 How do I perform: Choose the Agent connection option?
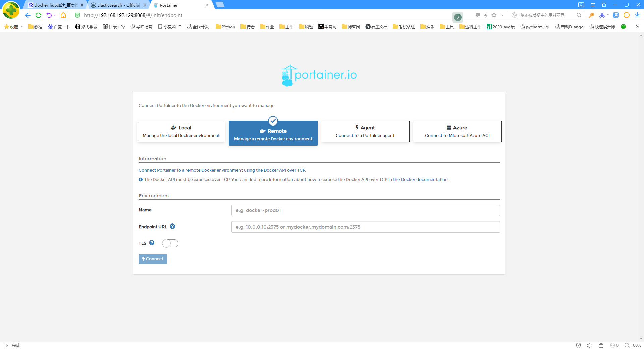[365, 132]
